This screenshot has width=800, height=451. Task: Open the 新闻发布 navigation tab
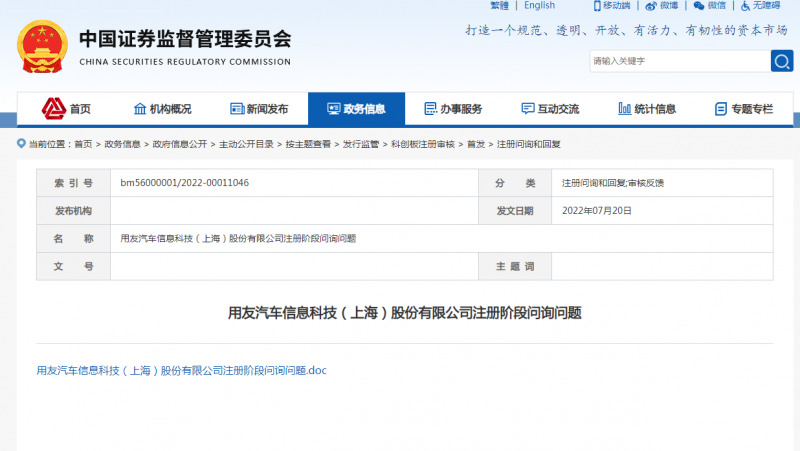click(260, 109)
